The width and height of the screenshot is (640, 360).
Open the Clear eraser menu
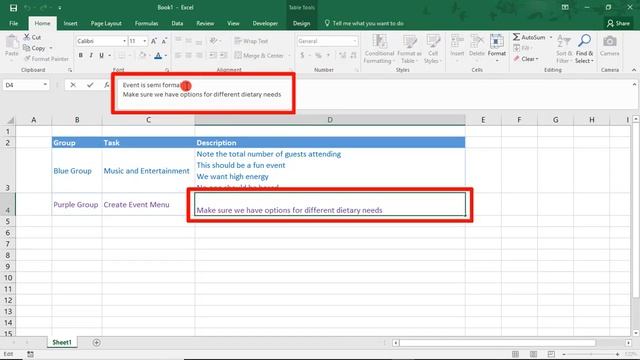[526, 59]
